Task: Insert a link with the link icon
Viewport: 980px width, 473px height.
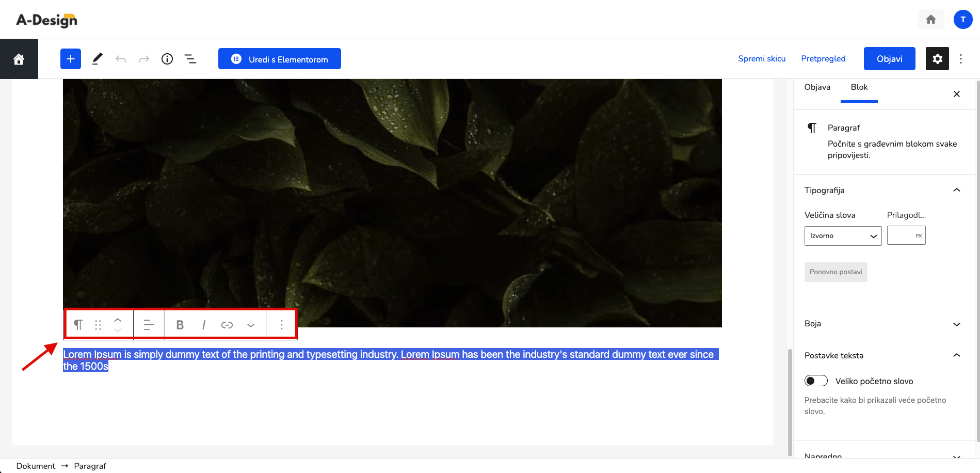Action: click(x=227, y=325)
